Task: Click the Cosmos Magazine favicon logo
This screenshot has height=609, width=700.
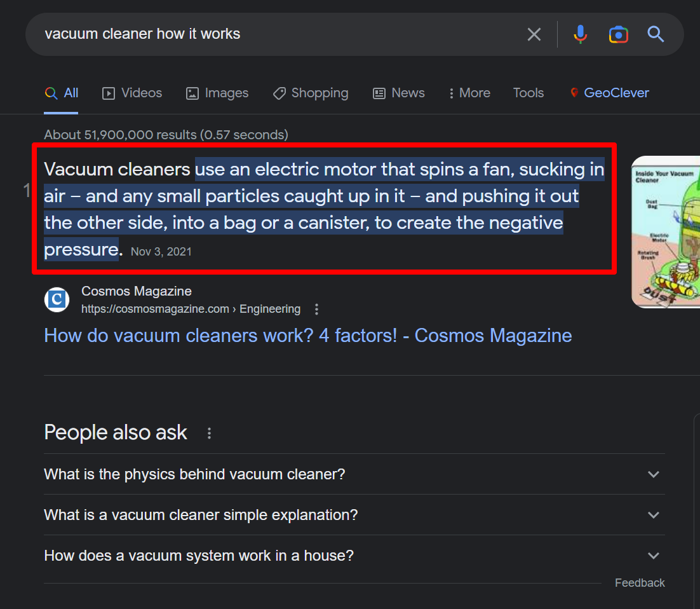Action: pos(57,299)
